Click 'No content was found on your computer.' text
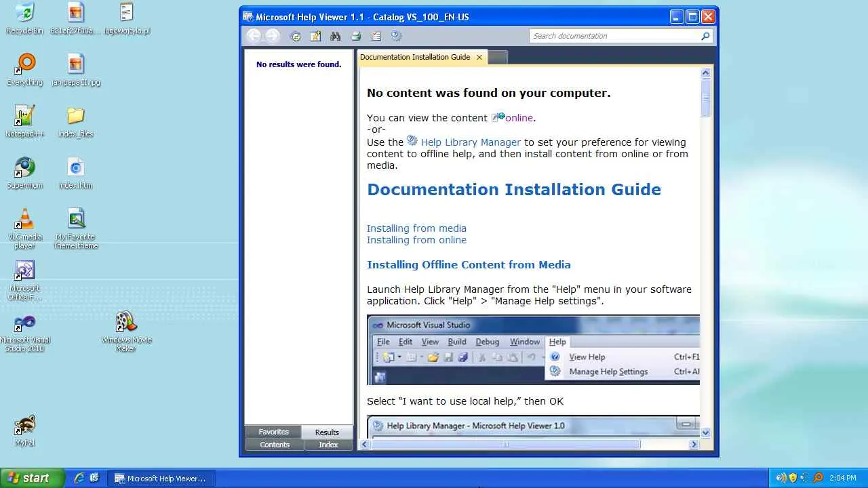 pos(489,93)
